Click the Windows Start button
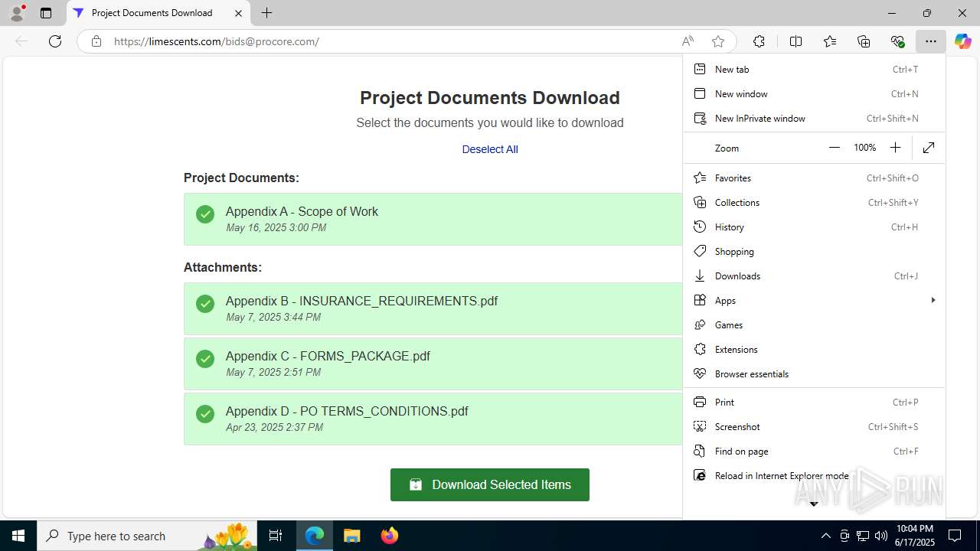The height and width of the screenshot is (551, 980). pos(18,536)
